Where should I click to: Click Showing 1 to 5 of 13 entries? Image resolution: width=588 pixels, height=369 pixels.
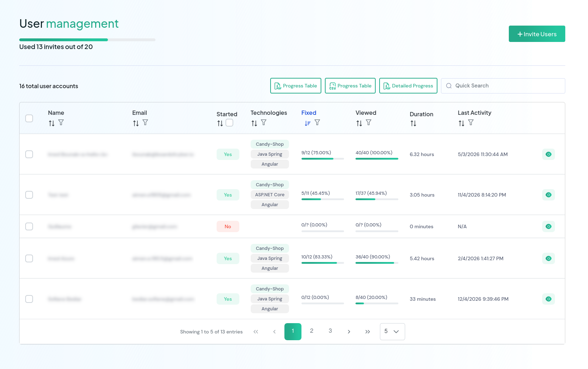click(x=211, y=332)
